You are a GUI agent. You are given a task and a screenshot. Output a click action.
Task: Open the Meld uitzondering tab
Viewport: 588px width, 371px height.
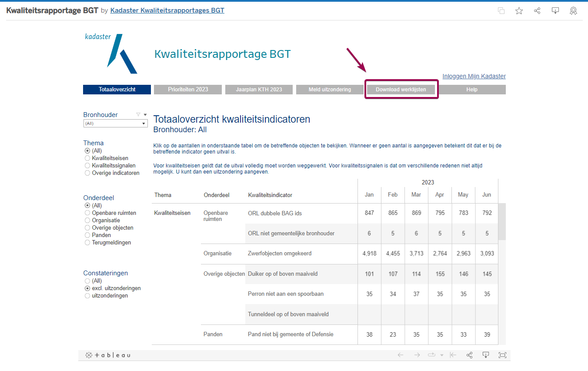330,90
